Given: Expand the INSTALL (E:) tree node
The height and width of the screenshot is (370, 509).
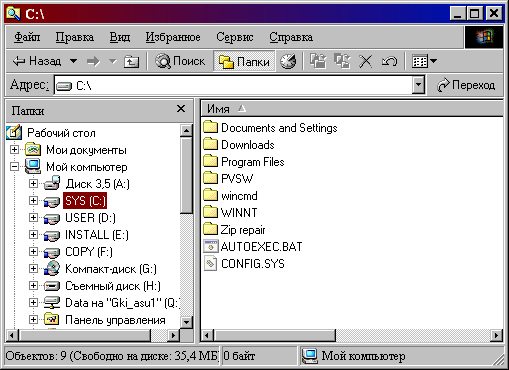Looking at the screenshot, I should (x=33, y=234).
